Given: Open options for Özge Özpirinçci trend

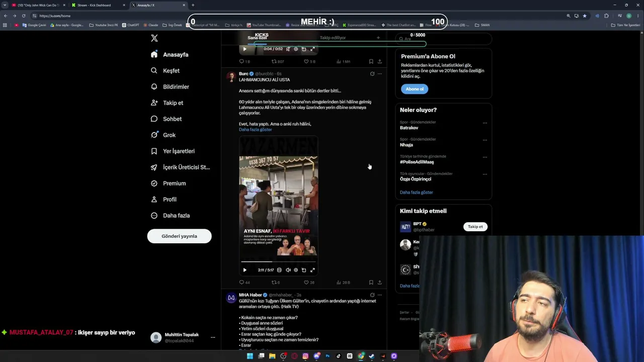Looking at the screenshot, I should [485, 174].
